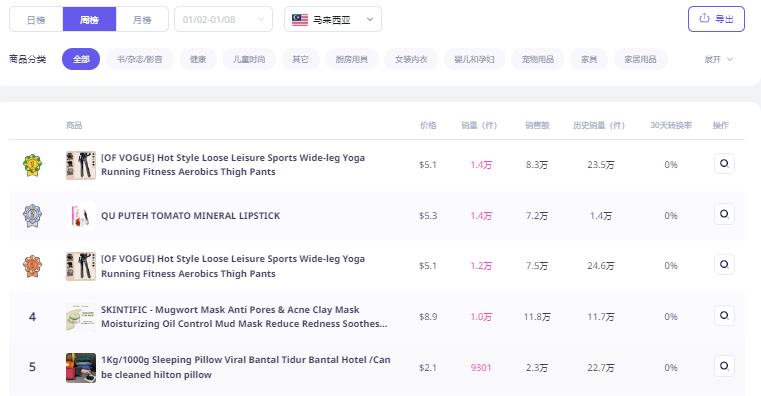
Task: Click the rank number 5
Action: (x=33, y=367)
